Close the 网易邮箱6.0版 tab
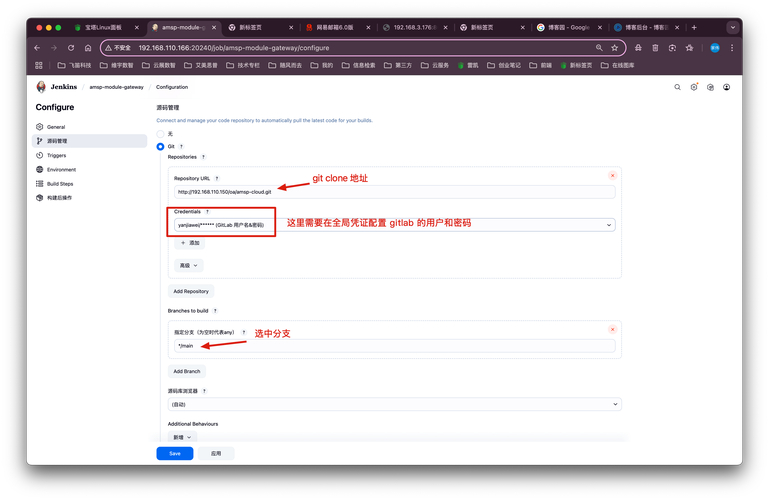 pyautogui.click(x=368, y=27)
